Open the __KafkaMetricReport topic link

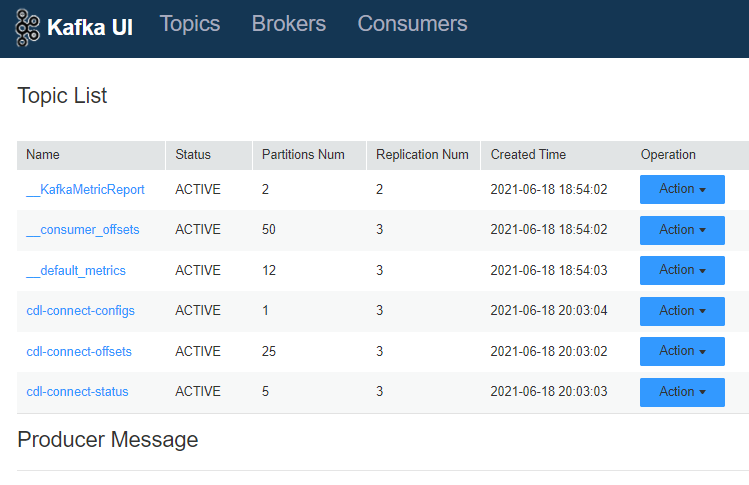(x=85, y=190)
